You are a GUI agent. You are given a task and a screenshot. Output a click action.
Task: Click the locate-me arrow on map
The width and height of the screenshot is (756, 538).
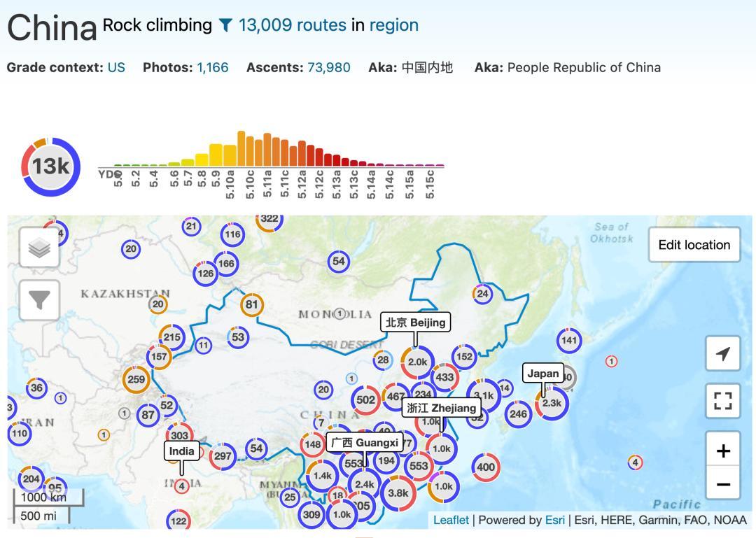point(722,353)
